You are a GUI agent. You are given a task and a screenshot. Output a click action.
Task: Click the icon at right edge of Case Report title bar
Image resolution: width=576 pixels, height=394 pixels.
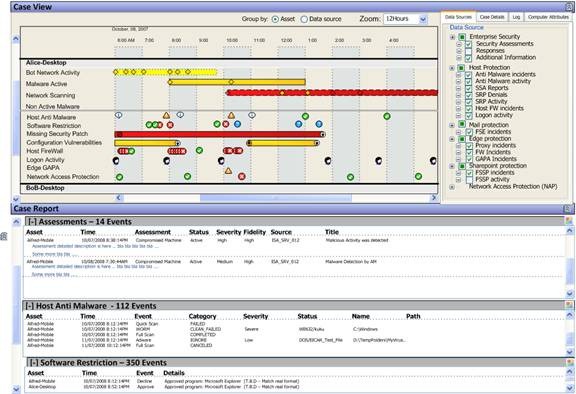tap(568, 209)
